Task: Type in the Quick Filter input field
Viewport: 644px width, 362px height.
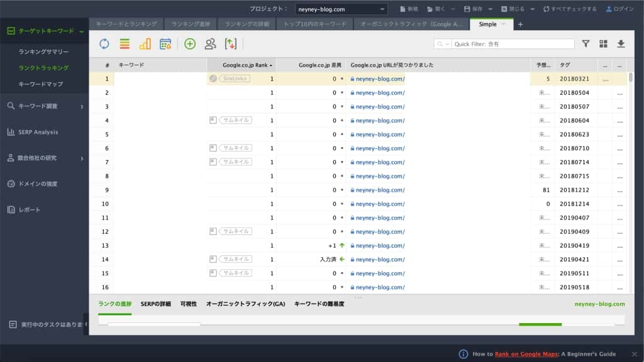Action: coord(513,44)
